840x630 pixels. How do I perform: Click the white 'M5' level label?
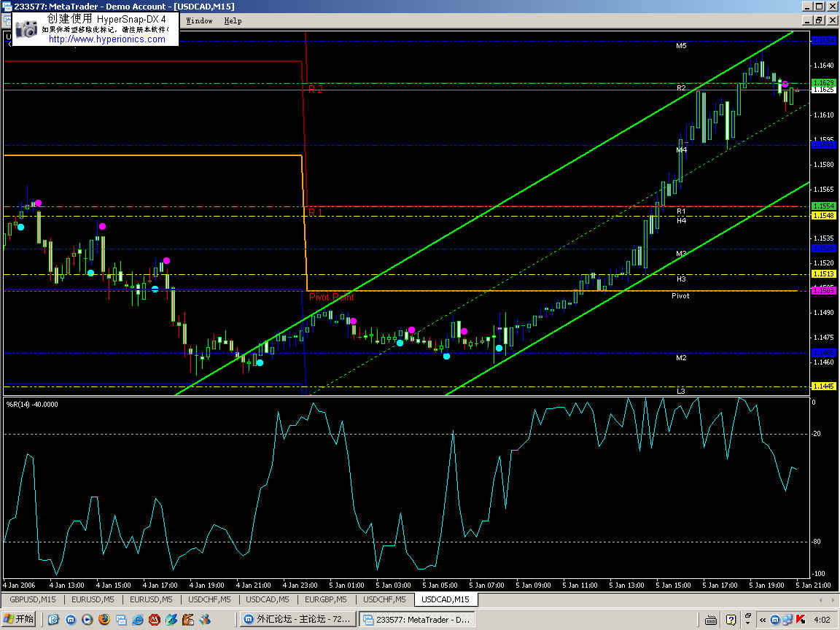pyautogui.click(x=681, y=45)
